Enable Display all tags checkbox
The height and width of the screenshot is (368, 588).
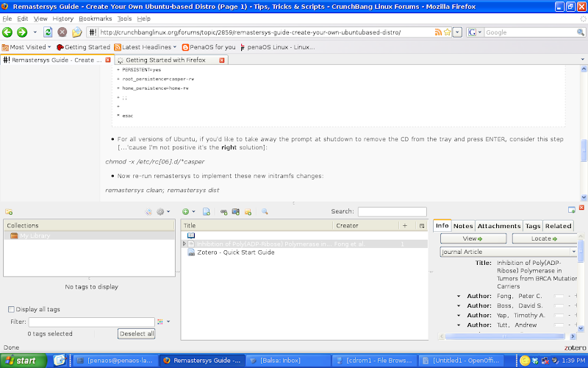pyautogui.click(x=11, y=309)
